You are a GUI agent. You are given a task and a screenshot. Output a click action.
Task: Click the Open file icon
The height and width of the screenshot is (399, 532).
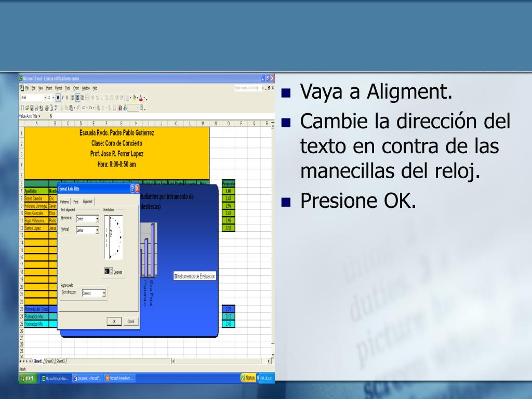27,108
